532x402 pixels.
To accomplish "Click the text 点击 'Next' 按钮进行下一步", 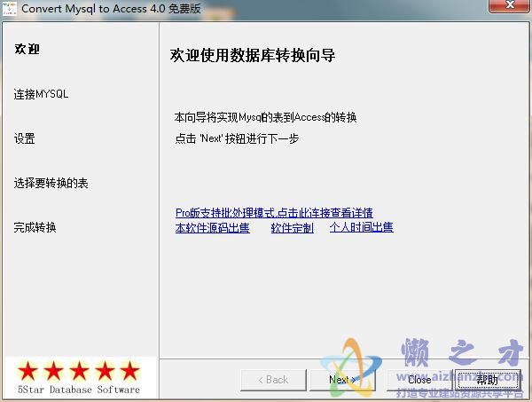I will tap(237, 138).
